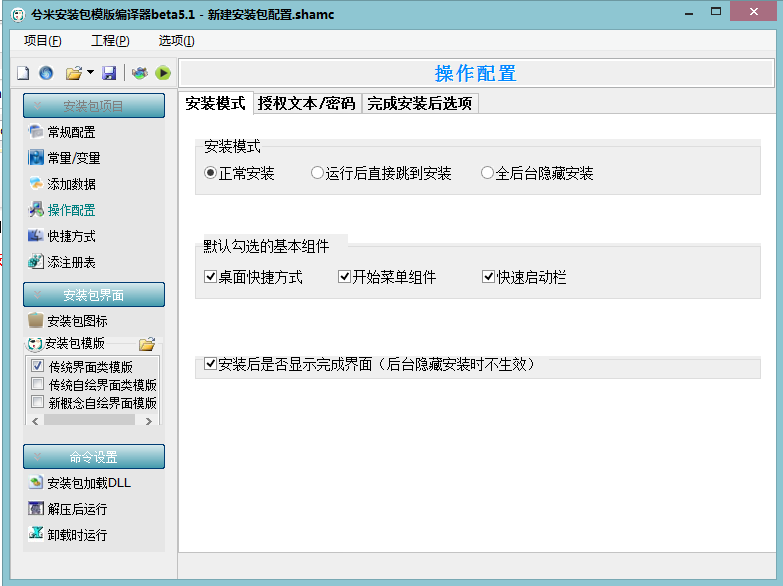Check the 新概念自绘界面模版 template checkbox
The height and width of the screenshot is (586, 783).
tap(38, 403)
